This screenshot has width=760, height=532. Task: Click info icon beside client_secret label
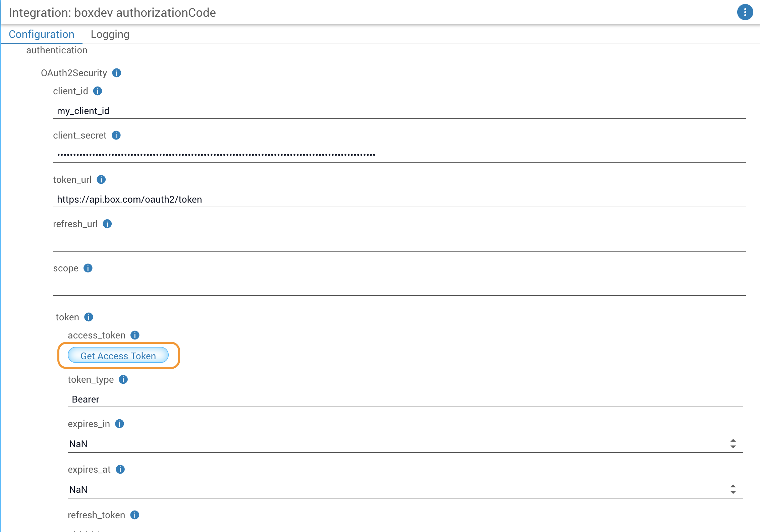coord(116,135)
